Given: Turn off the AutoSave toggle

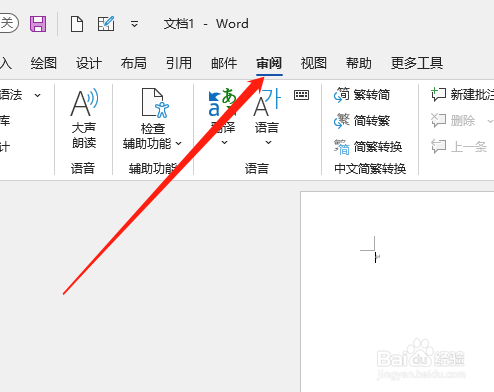Looking at the screenshot, I should [x=9, y=23].
